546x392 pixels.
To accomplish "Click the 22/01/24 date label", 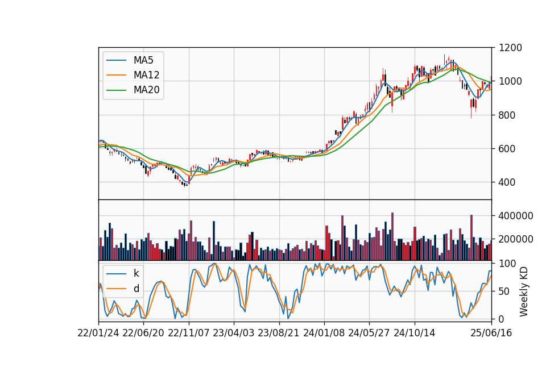I will coord(98,333).
